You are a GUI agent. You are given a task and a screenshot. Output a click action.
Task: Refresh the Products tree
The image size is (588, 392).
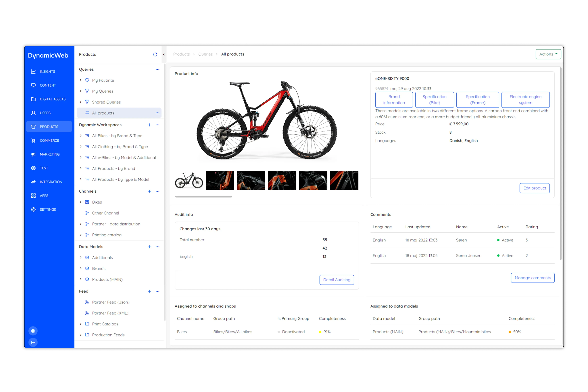point(155,54)
